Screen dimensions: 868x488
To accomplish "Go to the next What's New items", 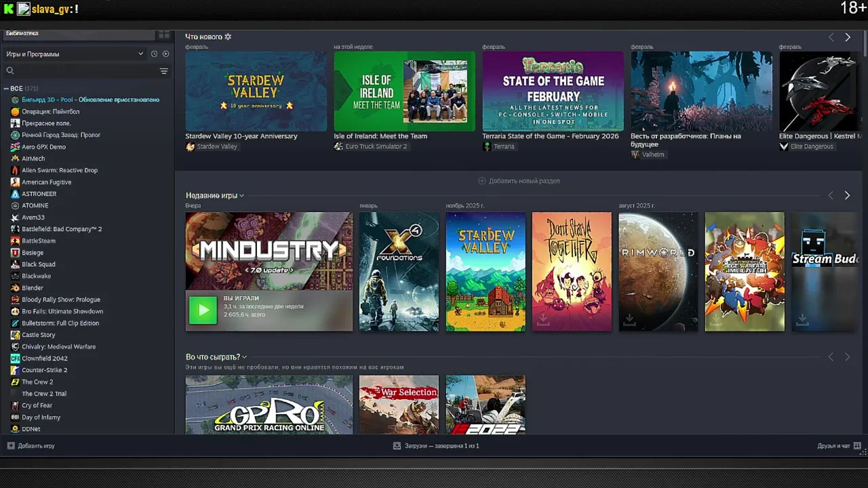I will tap(848, 37).
